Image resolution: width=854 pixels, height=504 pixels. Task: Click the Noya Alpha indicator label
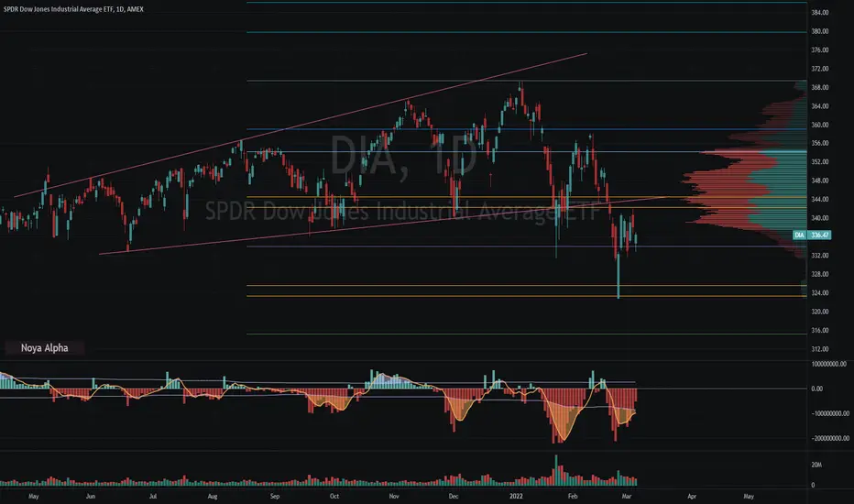tap(44, 347)
